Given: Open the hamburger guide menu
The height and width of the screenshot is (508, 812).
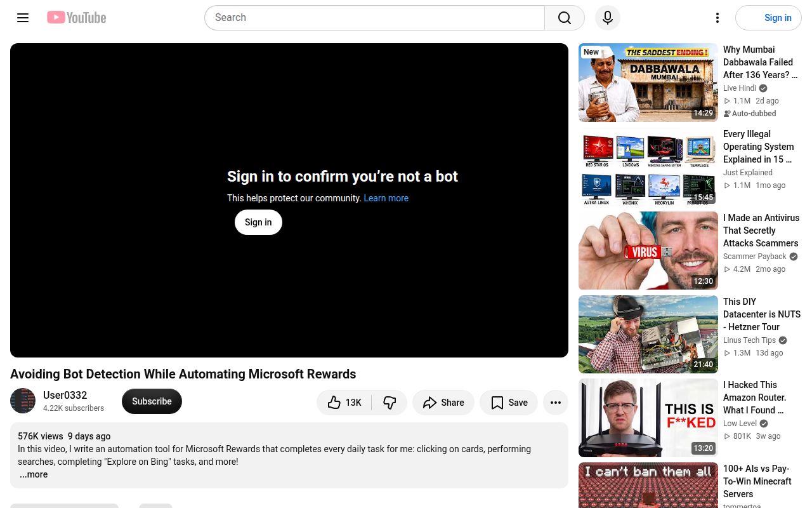Looking at the screenshot, I should [23, 18].
